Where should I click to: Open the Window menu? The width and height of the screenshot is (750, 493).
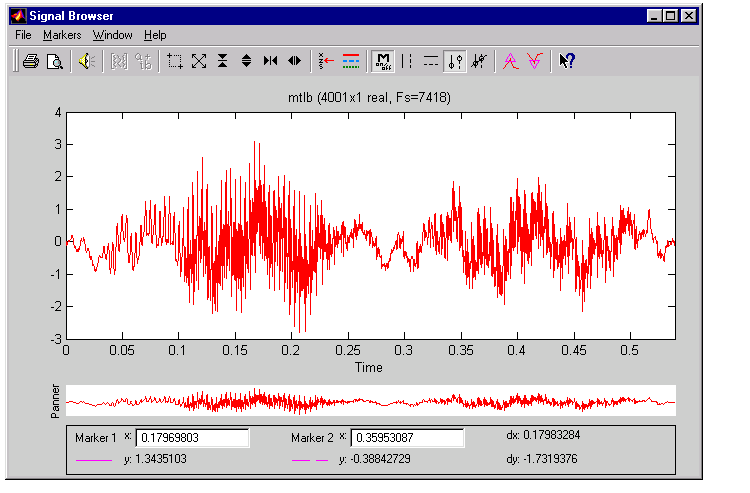click(112, 35)
